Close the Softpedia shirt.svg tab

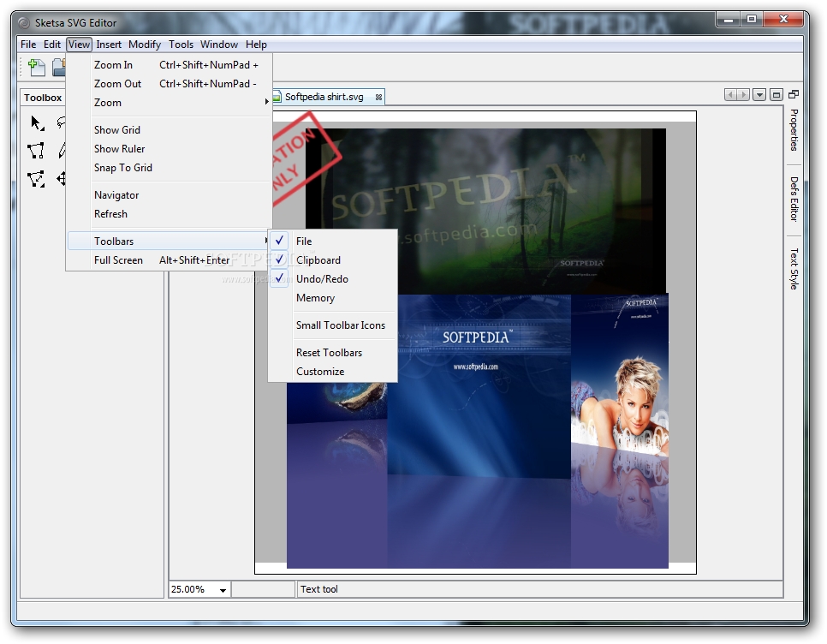tap(378, 97)
